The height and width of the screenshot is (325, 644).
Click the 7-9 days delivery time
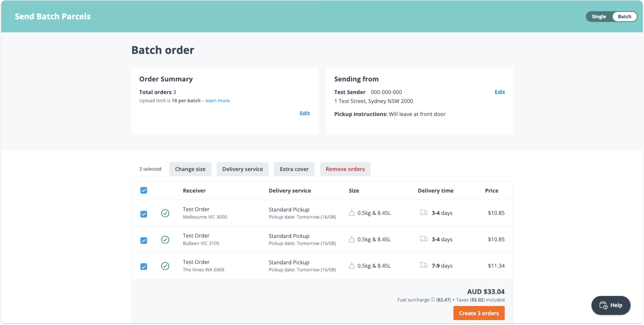pyautogui.click(x=442, y=266)
